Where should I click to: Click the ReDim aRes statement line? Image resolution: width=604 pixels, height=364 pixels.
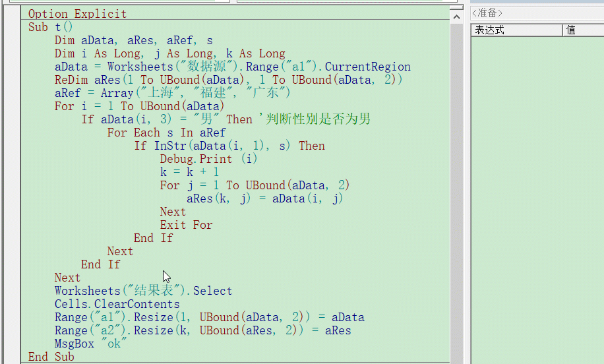(x=228, y=80)
